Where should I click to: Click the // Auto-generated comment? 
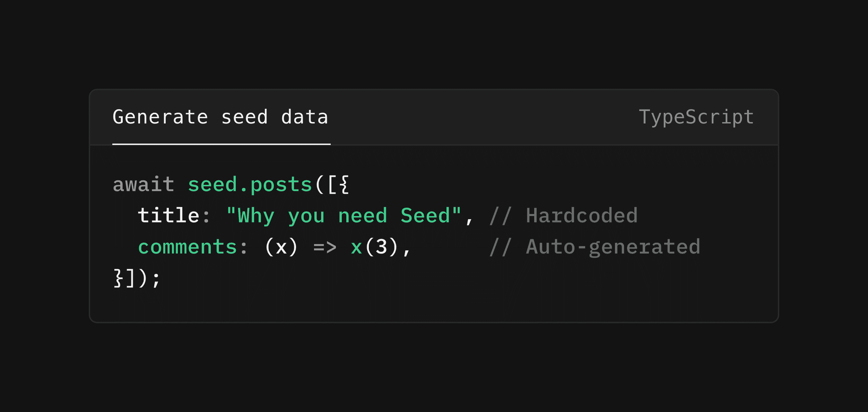[x=595, y=247]
